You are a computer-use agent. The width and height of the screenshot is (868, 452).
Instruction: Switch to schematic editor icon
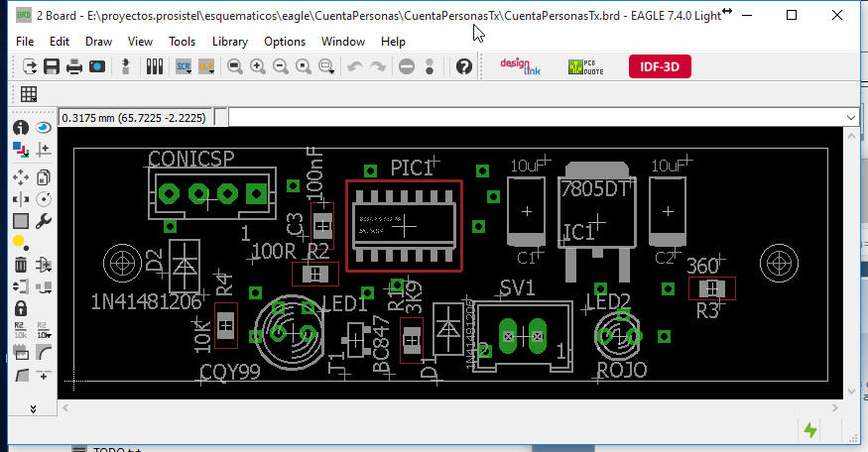tap(126, 67)
